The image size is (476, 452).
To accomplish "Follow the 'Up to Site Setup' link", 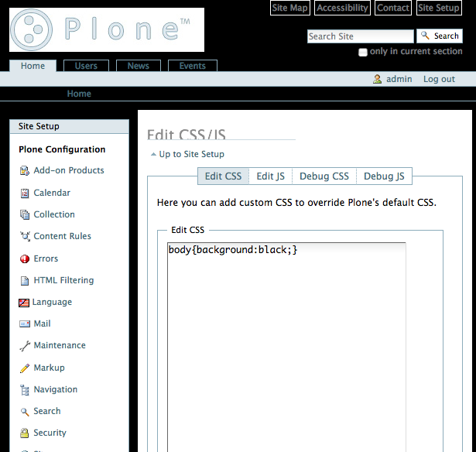I will click(191, 154).
